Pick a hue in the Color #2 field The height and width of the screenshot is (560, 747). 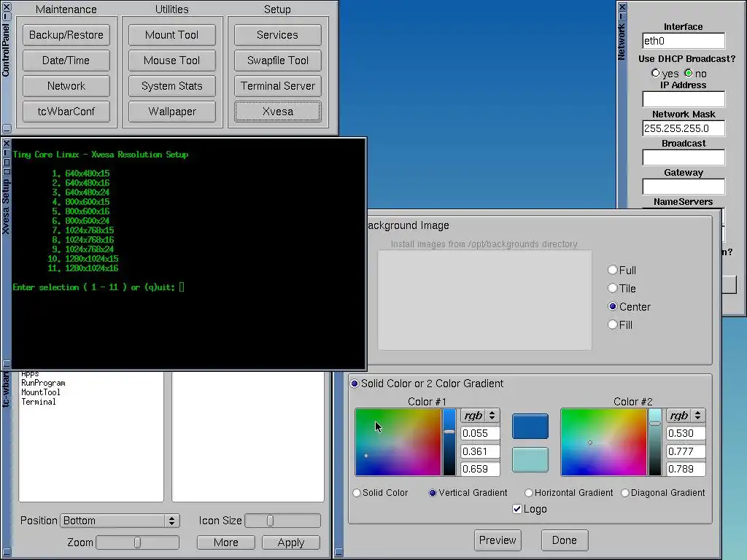click(x=604, y=443)
